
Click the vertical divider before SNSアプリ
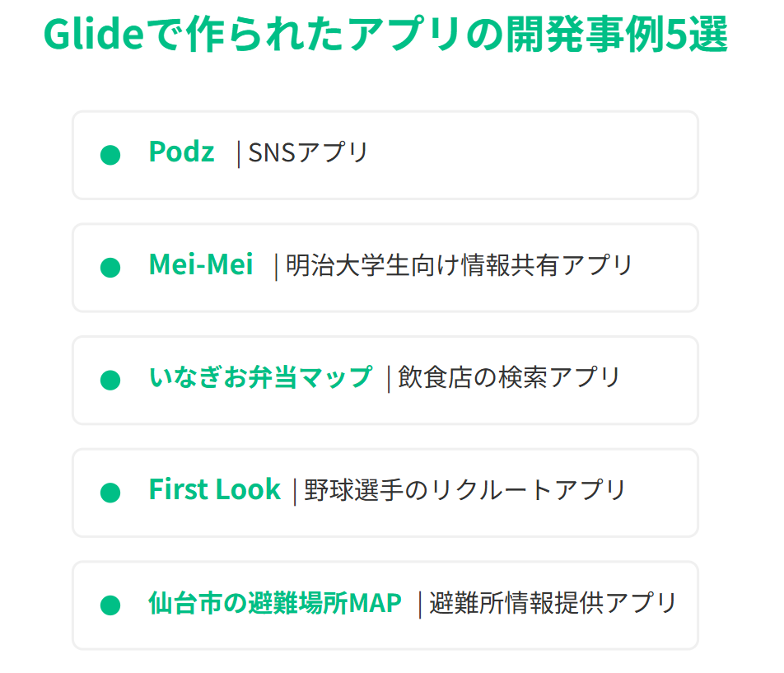click(x=239, y=154)
